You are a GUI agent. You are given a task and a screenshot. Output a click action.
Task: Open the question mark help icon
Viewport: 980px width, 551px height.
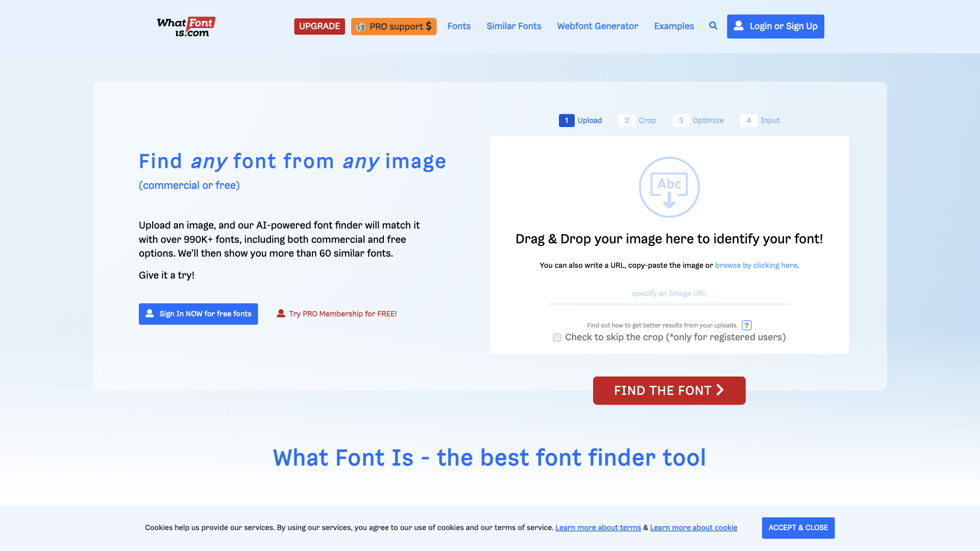(747, 325)
